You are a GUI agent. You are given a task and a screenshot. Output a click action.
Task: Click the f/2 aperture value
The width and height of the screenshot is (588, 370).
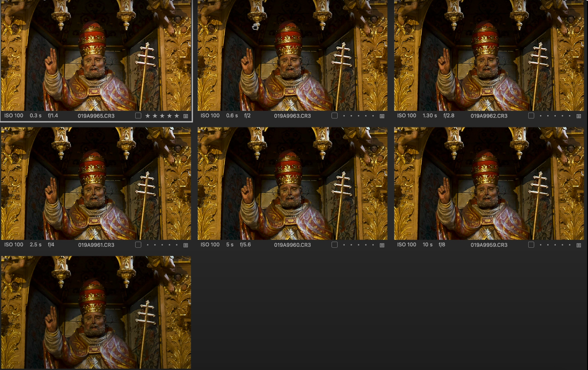[x=248, y=116]
